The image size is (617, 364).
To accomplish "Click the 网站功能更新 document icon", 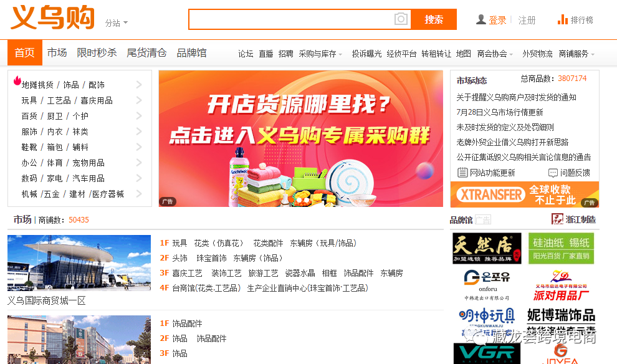I will (x=462, y=173).
